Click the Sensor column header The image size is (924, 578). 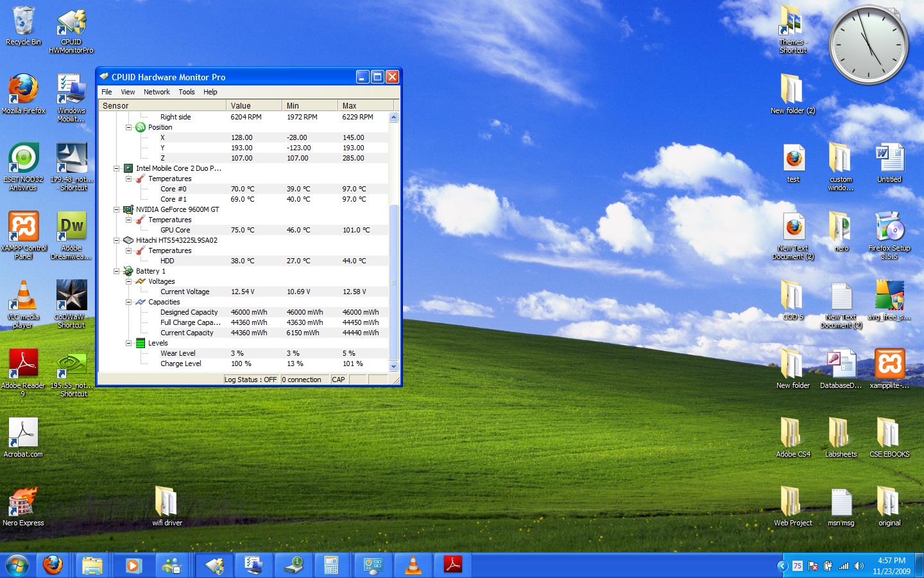[162, 105]
